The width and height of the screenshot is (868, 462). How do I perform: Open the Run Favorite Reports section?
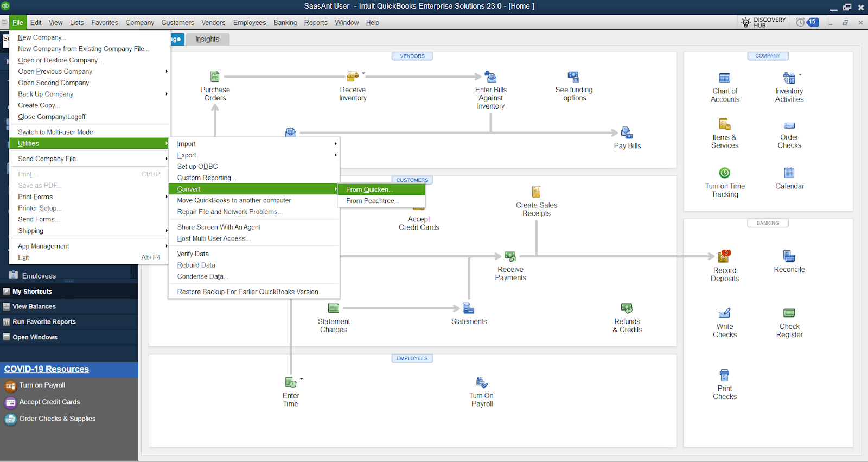69,322
